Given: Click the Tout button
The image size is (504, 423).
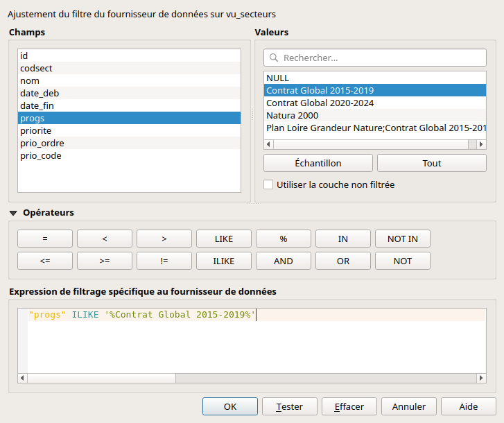Looking at the screenshot, I should (x=431, y=163).
